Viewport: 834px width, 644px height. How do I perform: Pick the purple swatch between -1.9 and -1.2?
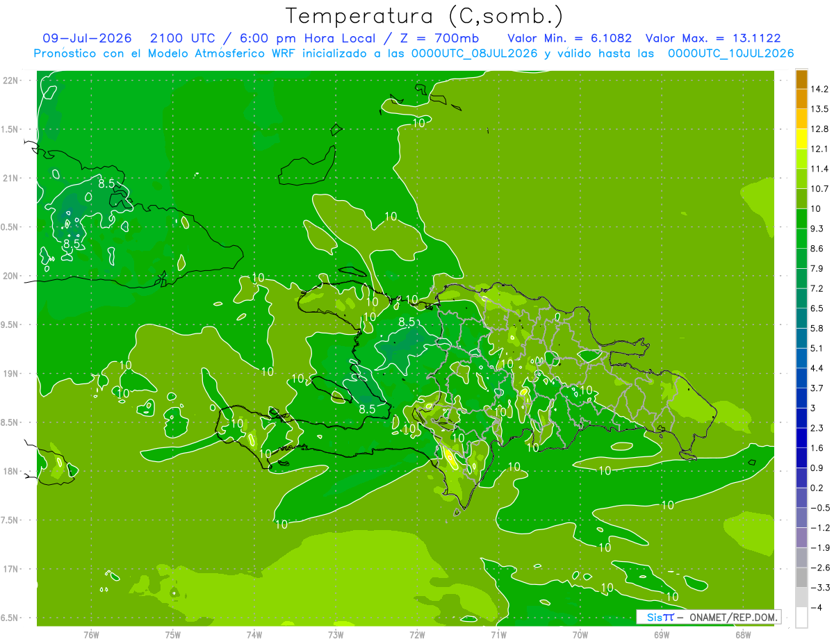click(801, 538)
